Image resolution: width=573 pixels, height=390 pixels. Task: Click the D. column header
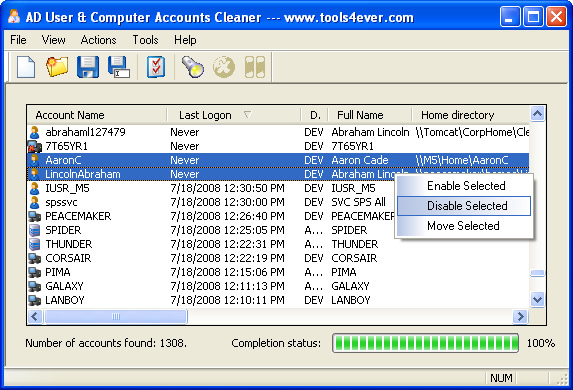[315, 115]
